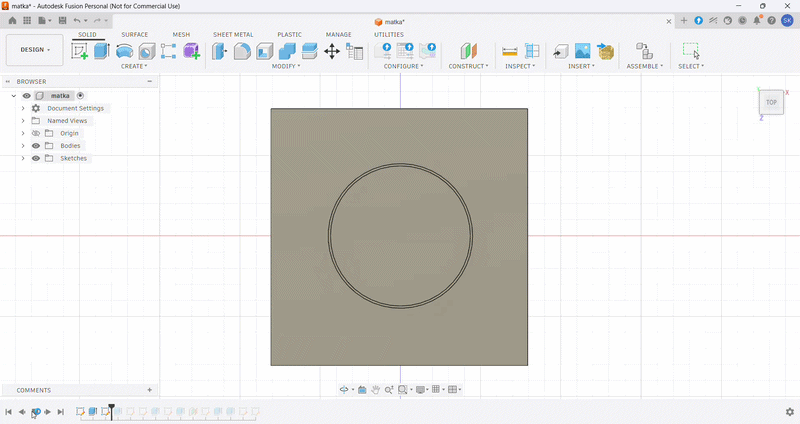Select the Insert Derive tool
This screenshot has width=800, height=424.
[x=560, y=51]
